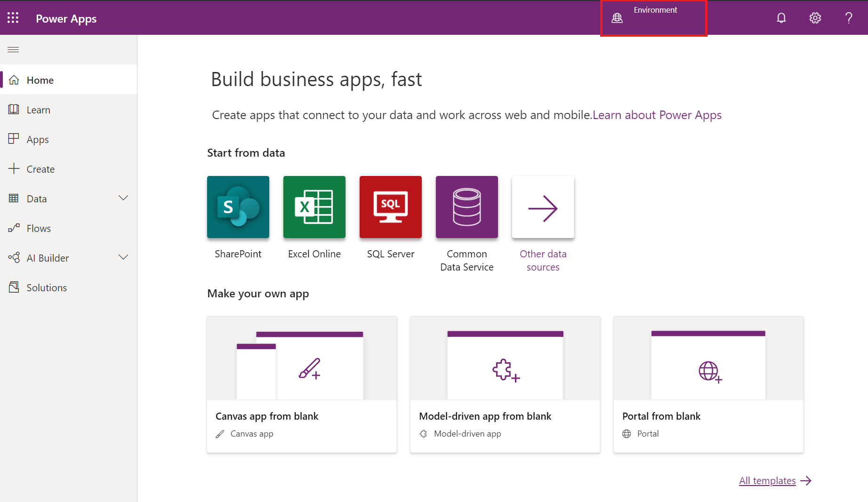Viewport: 868px width, 502px height.
Task: Open Apps in sidebar
Action: 69,139
